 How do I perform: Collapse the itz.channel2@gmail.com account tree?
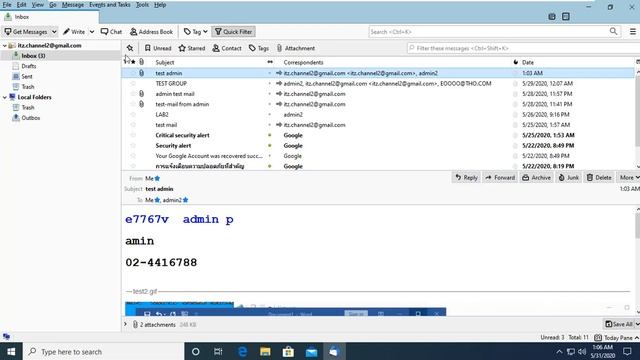(4, 45)
